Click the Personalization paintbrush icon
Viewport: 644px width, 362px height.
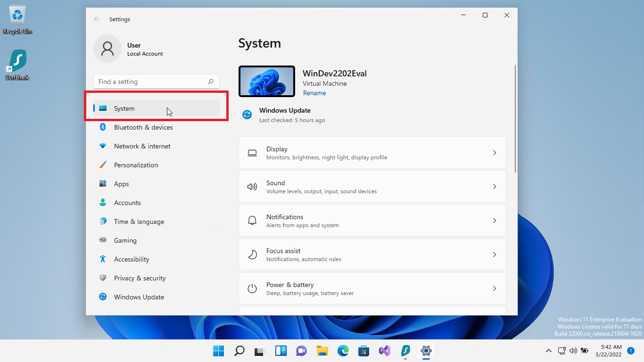point(103,165)
